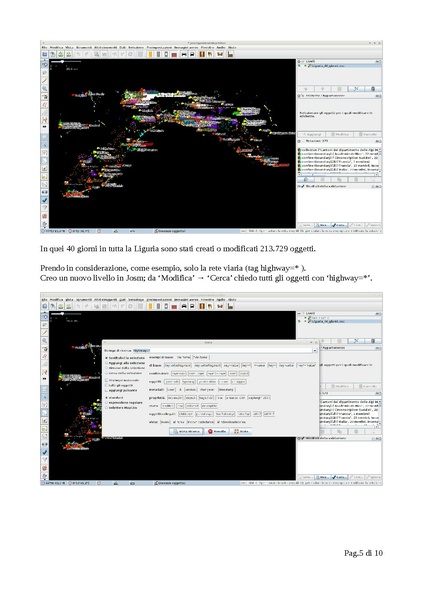The image size is (423, 598).
Task: Select the Draw nodes tool in the lower left toolbar
Action: 45,333
